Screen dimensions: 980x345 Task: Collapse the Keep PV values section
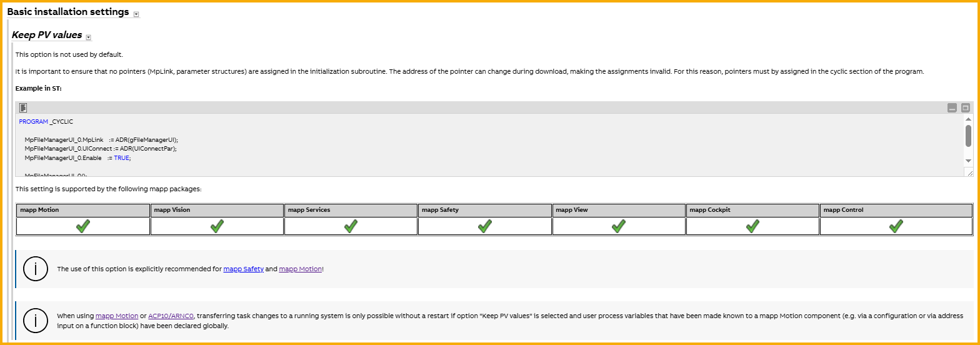(x=89, y=37)
